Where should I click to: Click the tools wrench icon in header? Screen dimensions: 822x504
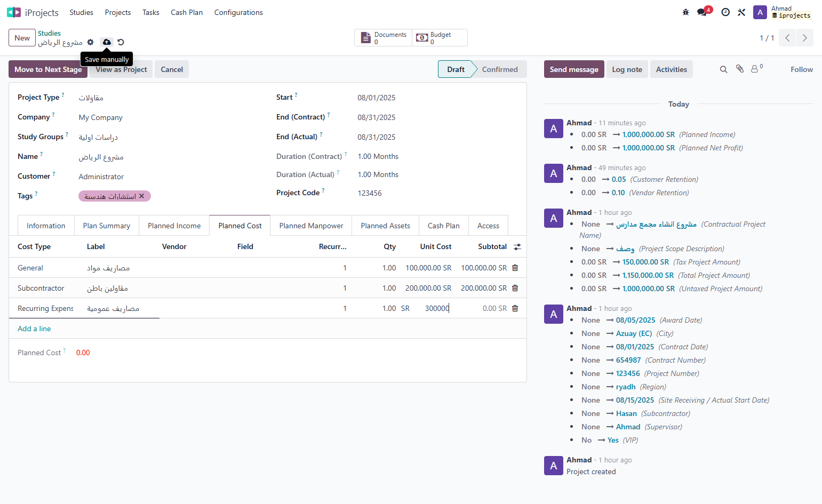741,12
